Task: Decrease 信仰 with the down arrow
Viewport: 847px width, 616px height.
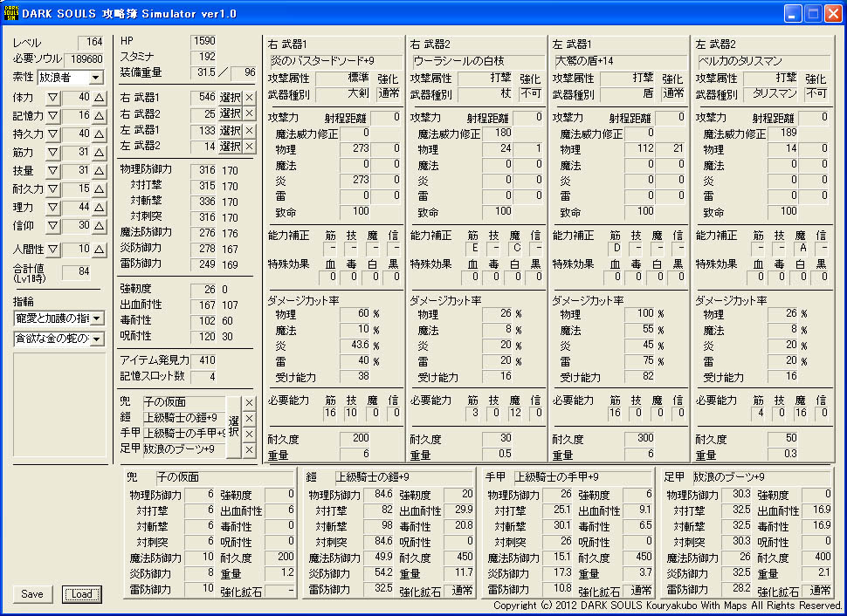Action: coord(52,226)
